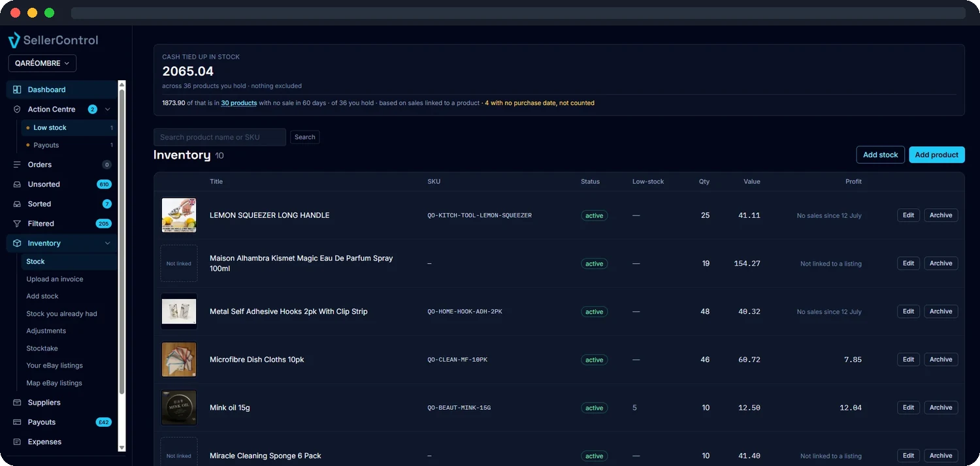
Task: Open the Dashboard grid icon
Action: click(17, 89)
